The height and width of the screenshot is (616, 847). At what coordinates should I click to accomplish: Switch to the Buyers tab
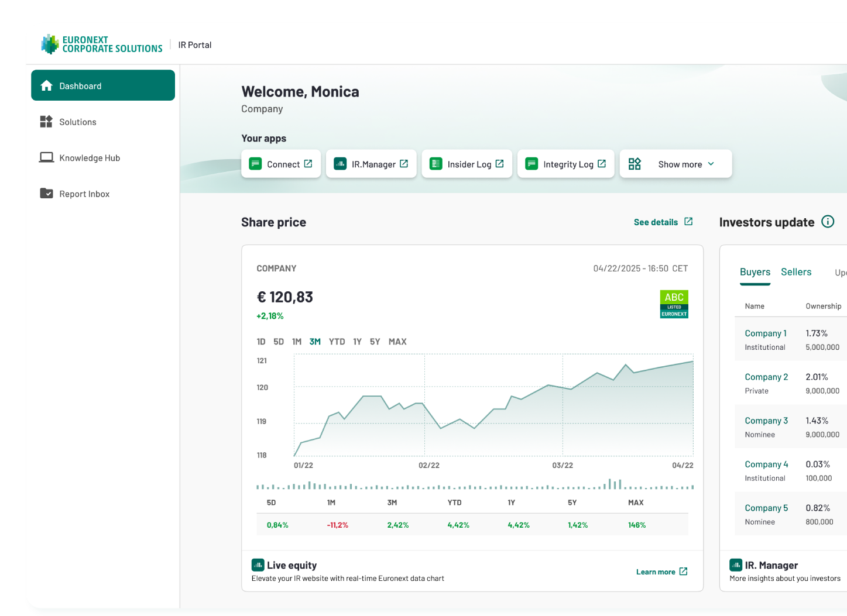pos(755,272)
